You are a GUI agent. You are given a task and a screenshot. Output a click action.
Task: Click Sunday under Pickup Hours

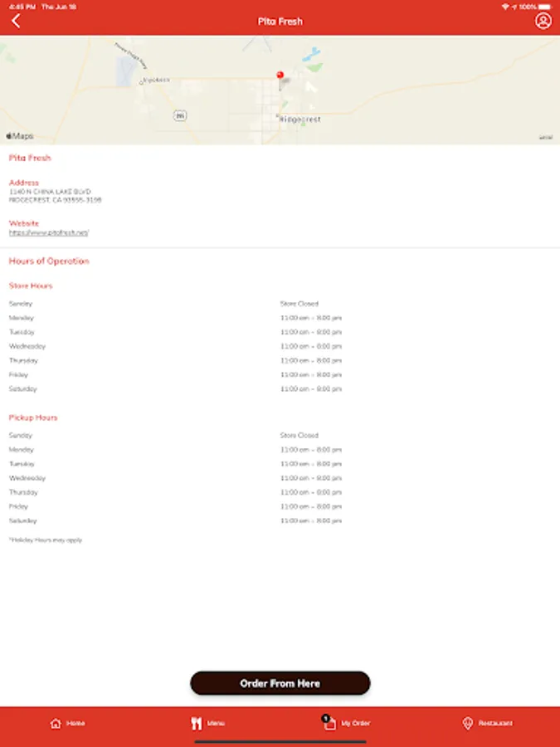pyautogui.click(x=21, y=436)
